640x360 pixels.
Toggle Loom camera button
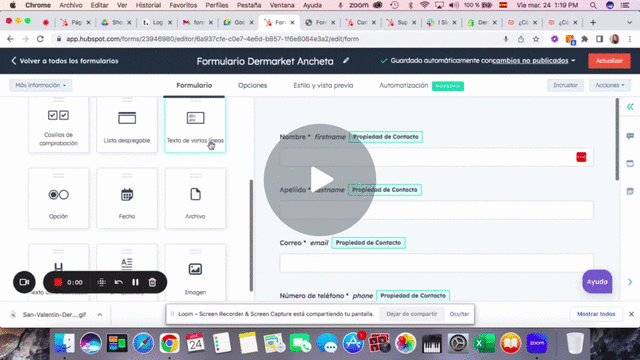24,282
